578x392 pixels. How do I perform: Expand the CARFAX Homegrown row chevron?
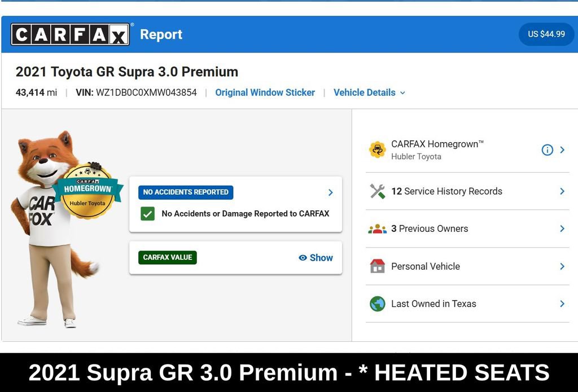(562, 149)
